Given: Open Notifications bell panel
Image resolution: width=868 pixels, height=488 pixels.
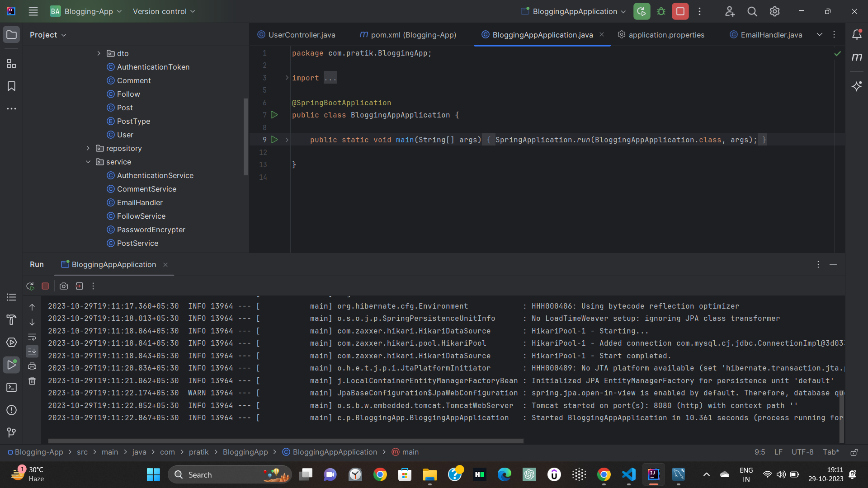Looking at the screenshot, I should click(857, 34).
